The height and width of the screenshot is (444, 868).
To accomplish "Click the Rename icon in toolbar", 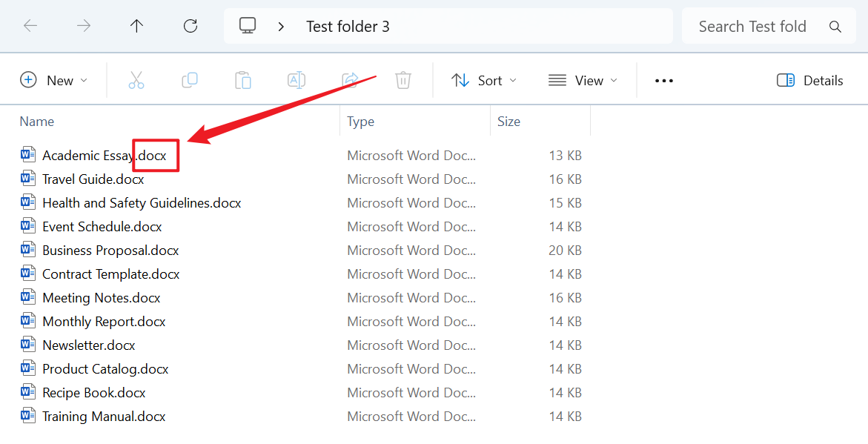I will pos(296,80).
